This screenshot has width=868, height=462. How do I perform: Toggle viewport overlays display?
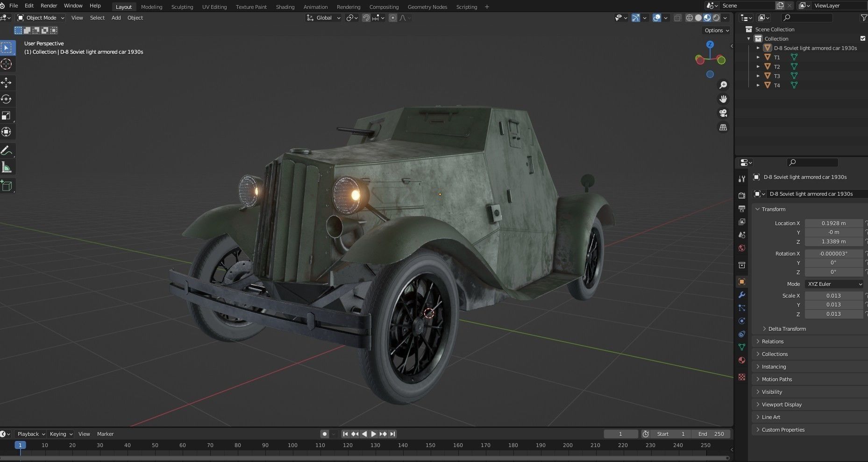point(657,18)
